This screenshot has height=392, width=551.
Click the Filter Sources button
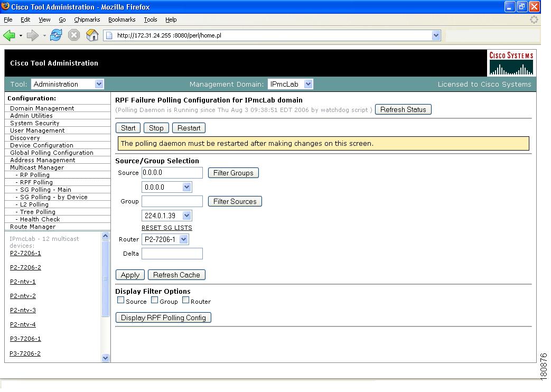(235, 201)
